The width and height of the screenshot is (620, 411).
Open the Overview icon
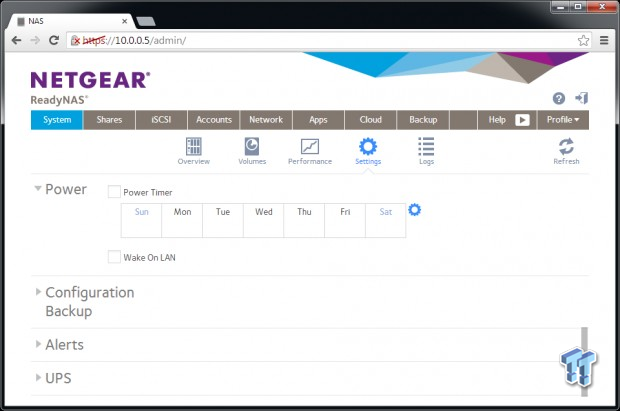click(x=194, y=147)
